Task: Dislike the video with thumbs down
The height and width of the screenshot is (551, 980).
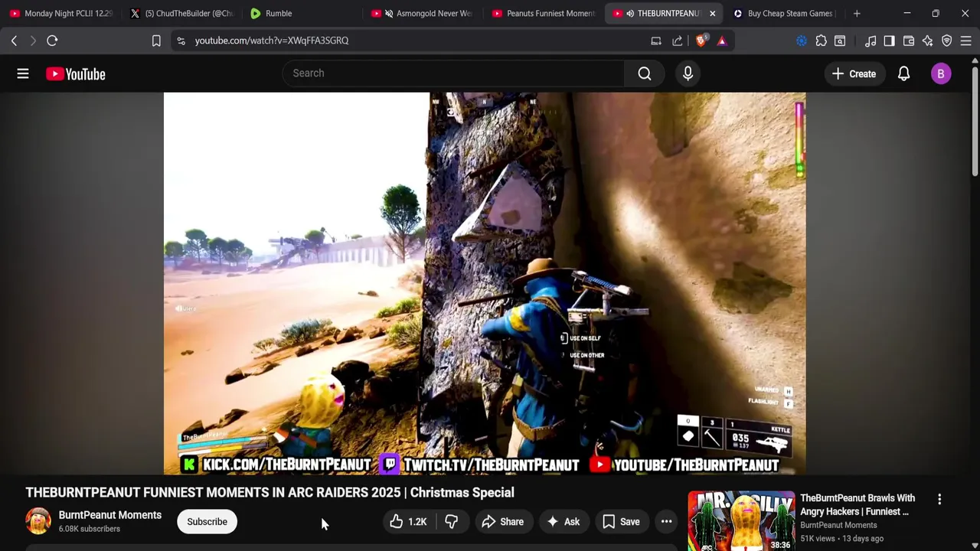Action: pos(452,522)
